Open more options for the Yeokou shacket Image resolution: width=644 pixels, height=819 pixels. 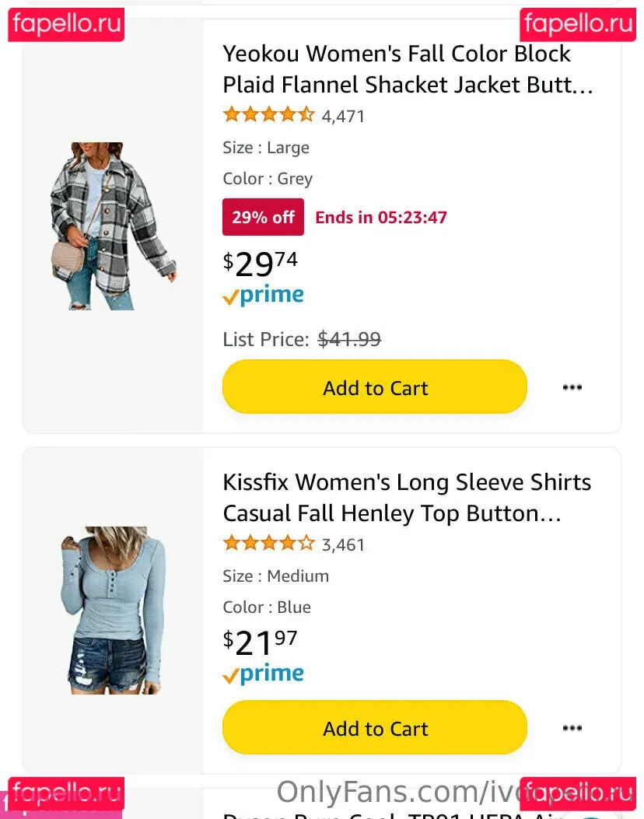[x=572, y=387]
